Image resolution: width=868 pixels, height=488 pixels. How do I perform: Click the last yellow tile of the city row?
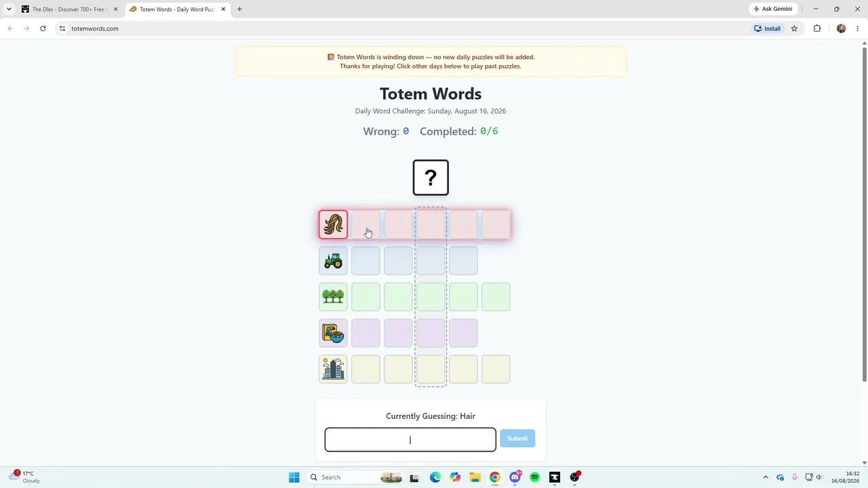(496, 369)
